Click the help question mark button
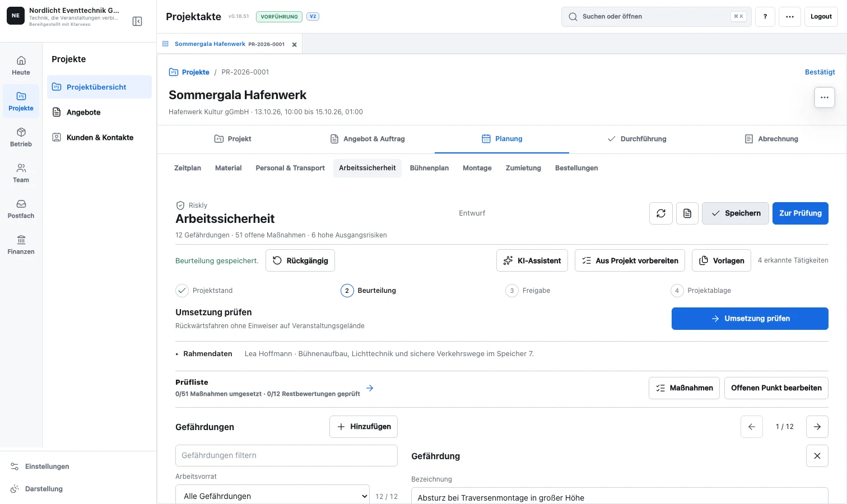 point(765,17)
